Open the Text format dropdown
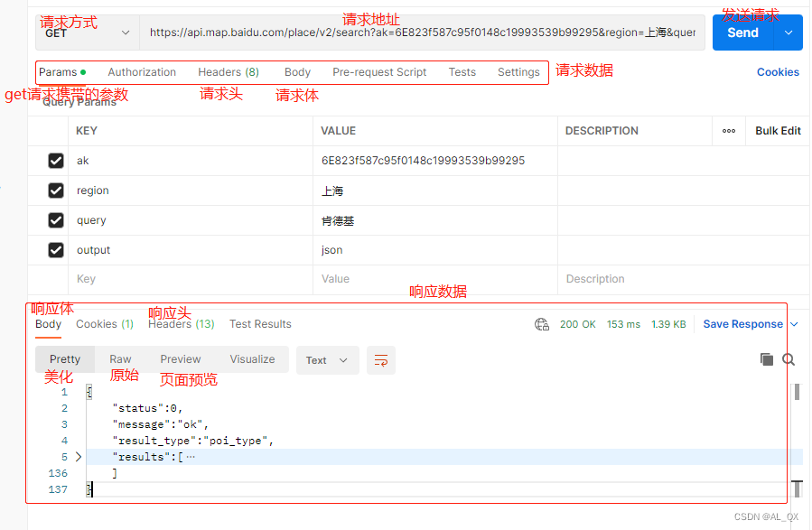The height and width of the screenshot is (530, 812). [x=327, y=360]
